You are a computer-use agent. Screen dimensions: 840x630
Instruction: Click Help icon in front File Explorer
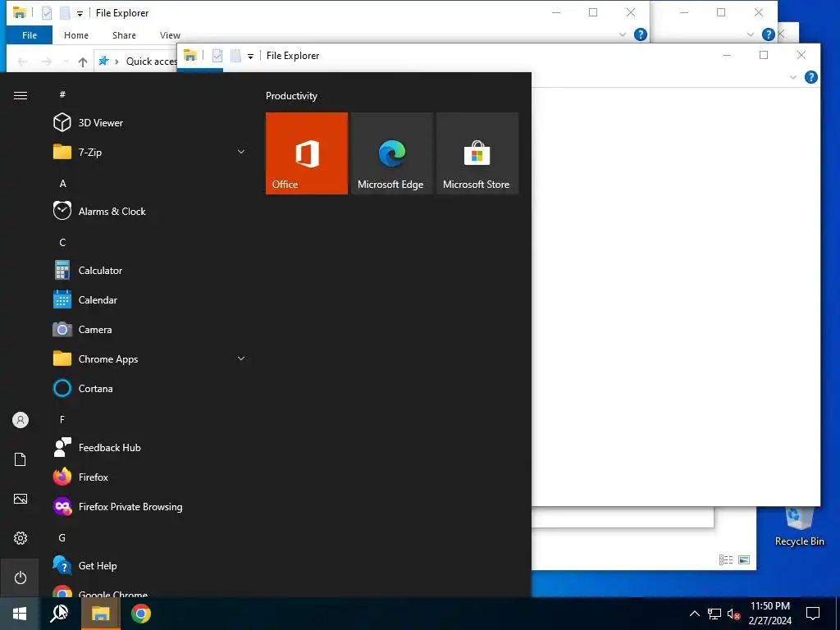pos(811,77)
